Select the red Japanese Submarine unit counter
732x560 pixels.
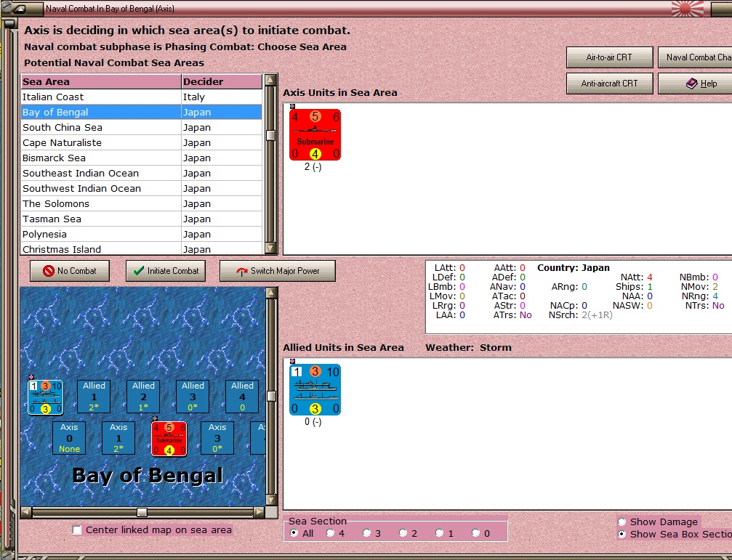pos(315,135)
